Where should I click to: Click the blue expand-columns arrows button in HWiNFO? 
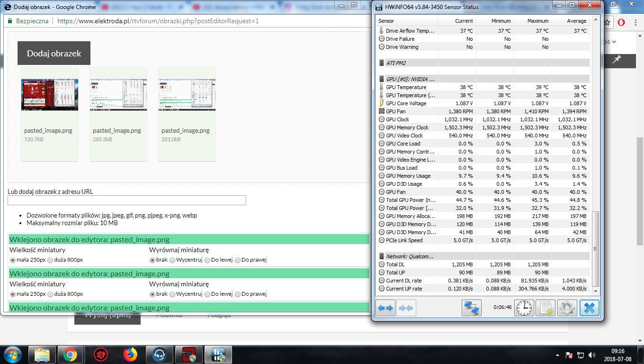click(385, 308)
